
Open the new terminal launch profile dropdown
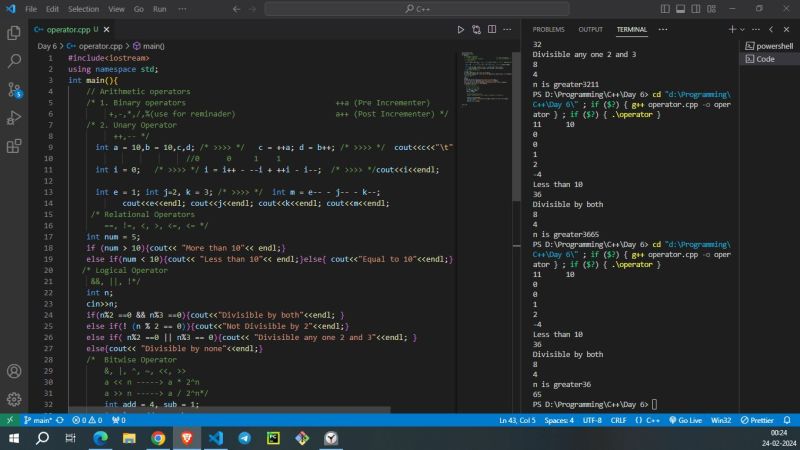[743, 30]
